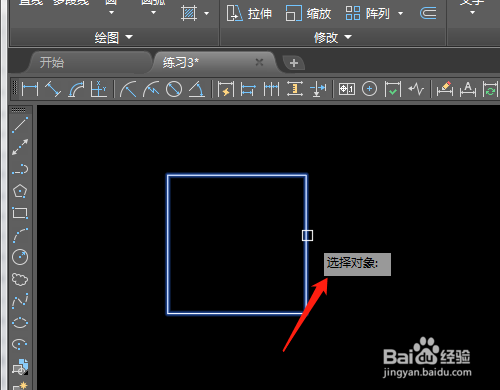Select the Baseline dimension tool
Image resolution: width=500 pixels, height=390 pixels.
tap(248, 89)
